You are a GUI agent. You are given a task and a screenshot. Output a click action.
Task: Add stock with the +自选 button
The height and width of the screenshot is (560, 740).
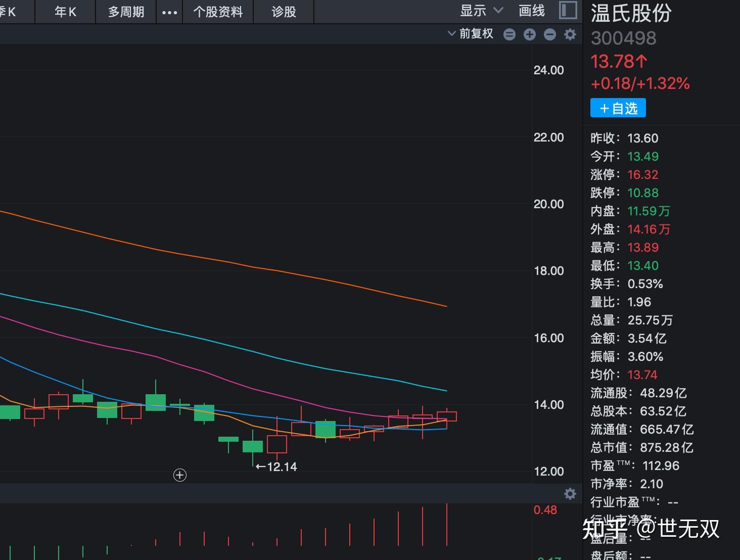pos(618,108)
